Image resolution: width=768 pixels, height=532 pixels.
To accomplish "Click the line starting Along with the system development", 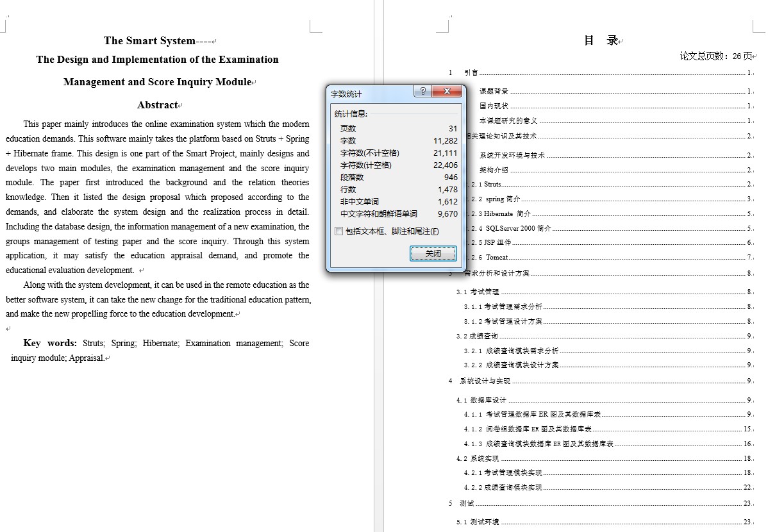I will point(166,285).
